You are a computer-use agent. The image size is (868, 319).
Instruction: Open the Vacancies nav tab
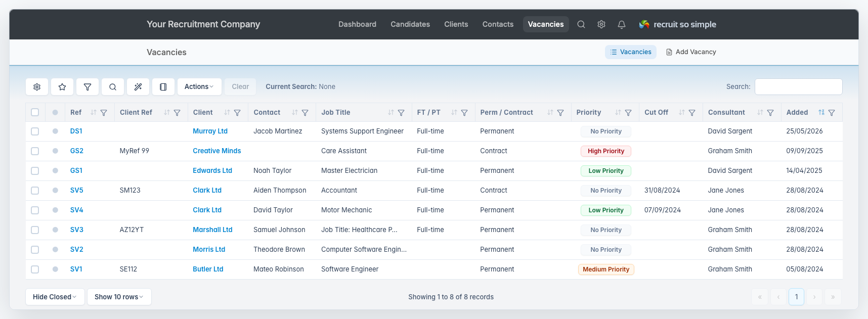(x=546, y=24)
